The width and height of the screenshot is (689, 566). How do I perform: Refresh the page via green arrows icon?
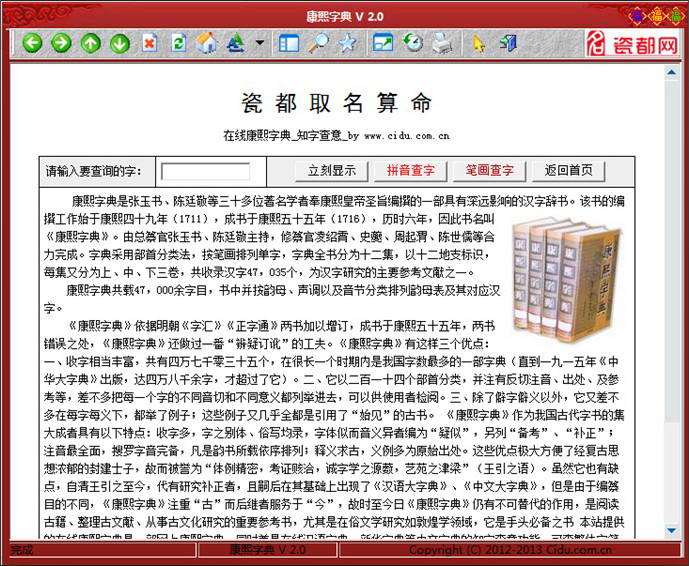tap(178, 43)
